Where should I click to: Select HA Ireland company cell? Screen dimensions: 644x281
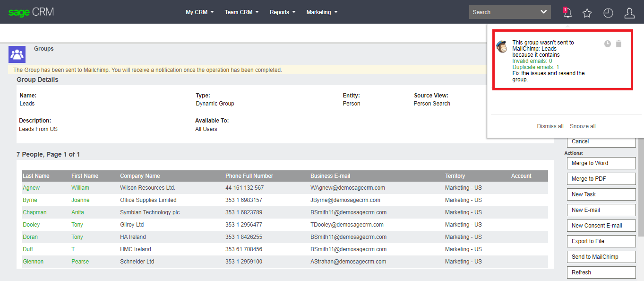point(133,237)
